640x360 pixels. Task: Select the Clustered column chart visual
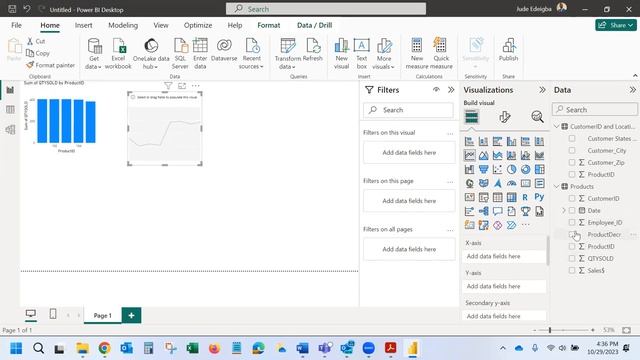(511, 141)
